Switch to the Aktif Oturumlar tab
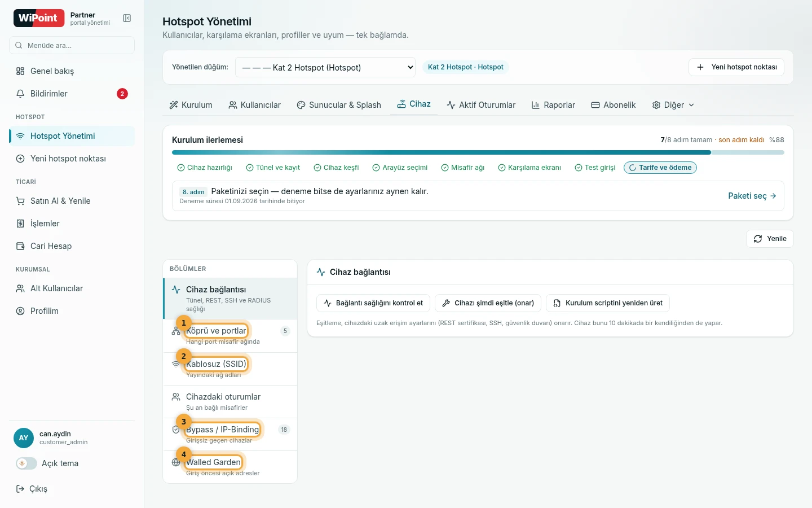Image resolution: width=812 pixels, height=508 pixels. tap(481, 105)
